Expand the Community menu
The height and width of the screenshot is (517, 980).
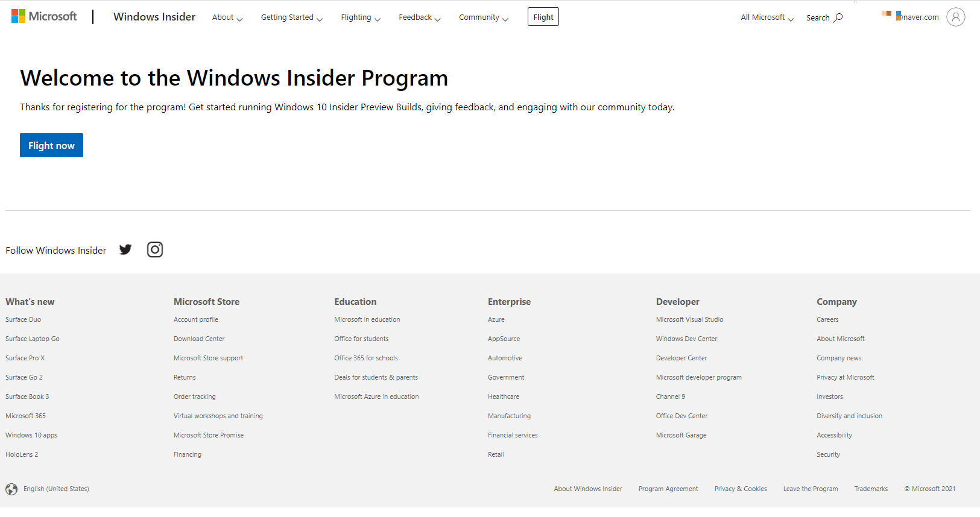click(x=484, y=17)
